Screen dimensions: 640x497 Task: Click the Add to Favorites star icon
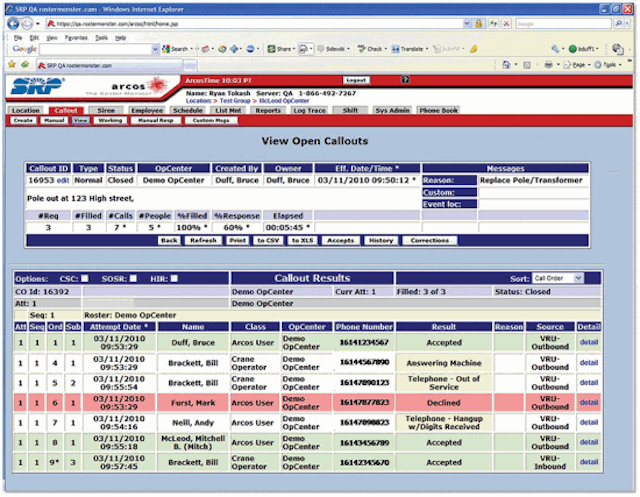click(x=25, y=64)
